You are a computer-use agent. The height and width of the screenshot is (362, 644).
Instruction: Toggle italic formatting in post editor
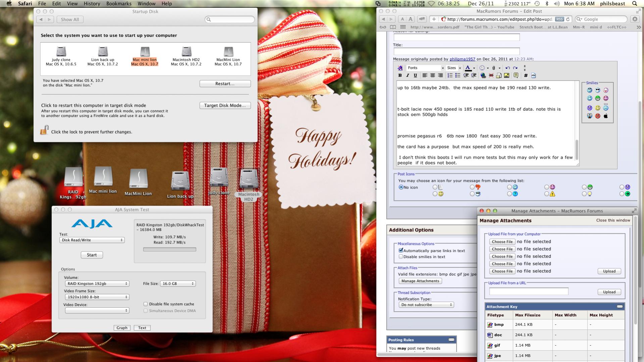pos(407,75)
